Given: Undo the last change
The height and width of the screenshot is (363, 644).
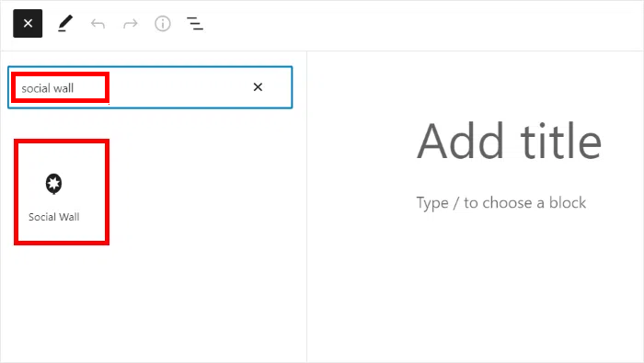Looking at the screenshot, I should click(98, 24).
